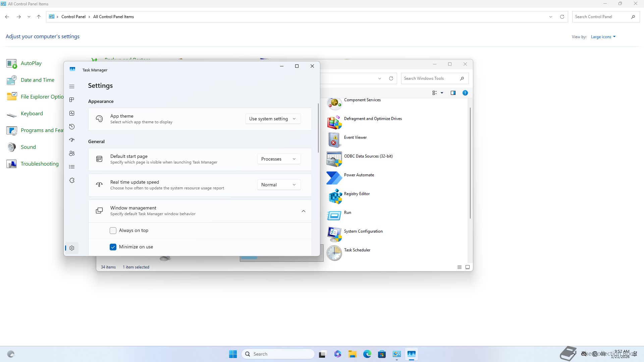Open the Sound control panel item
Viewport: 644px width, 362px height.
click(28, 147)
